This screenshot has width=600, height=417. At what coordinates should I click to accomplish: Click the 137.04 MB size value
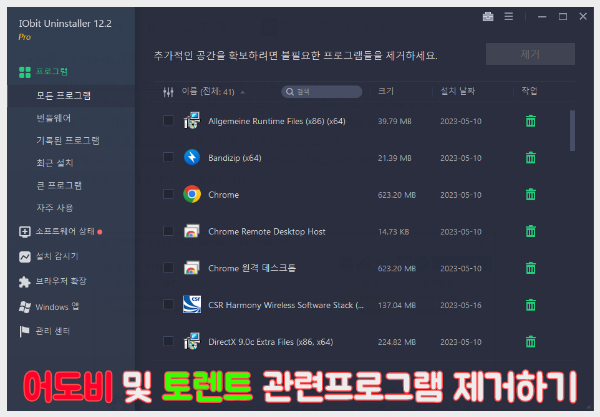coord(397,305)
